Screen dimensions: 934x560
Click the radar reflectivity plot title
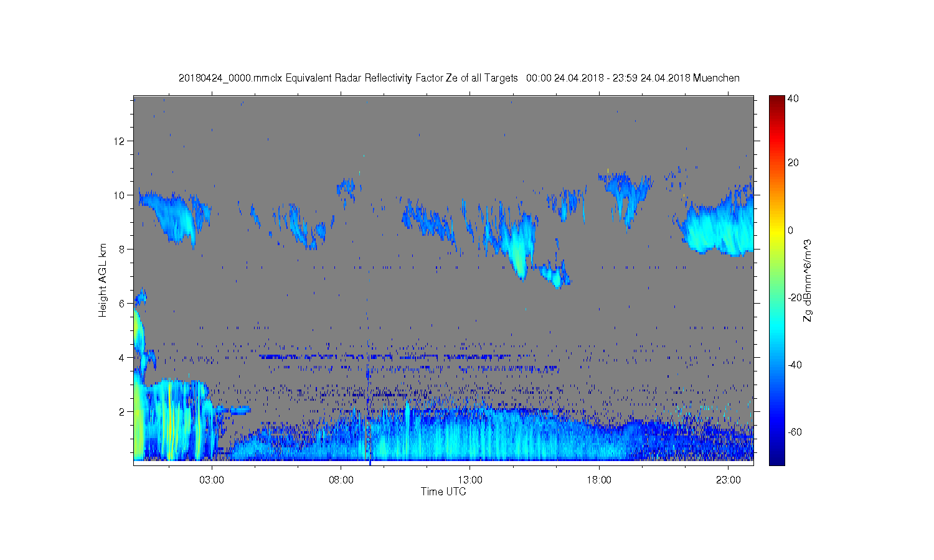click(x=459, y=78)
